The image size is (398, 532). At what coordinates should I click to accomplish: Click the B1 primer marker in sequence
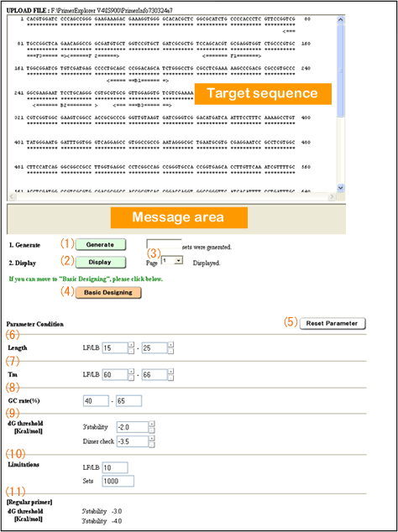tap(138, 81)
